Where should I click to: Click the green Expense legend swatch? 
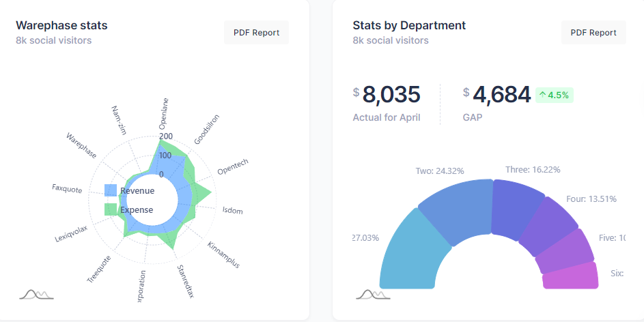click(111, 209)
